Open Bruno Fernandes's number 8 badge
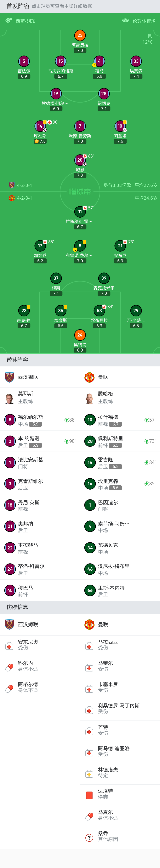Screen dimensions: 160x868 80,246
